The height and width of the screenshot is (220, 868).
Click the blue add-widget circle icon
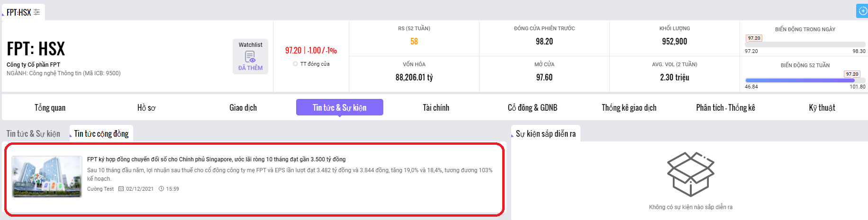point(863,11)
